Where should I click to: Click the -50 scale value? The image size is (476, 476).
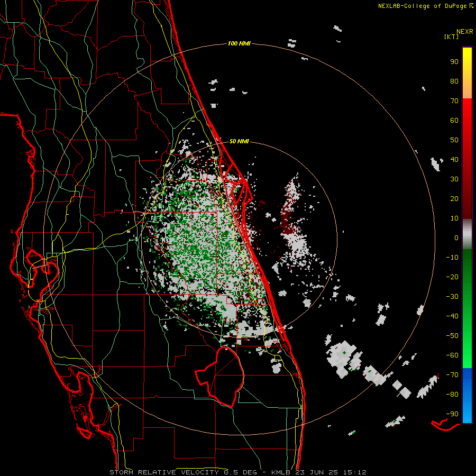(452, 336)
